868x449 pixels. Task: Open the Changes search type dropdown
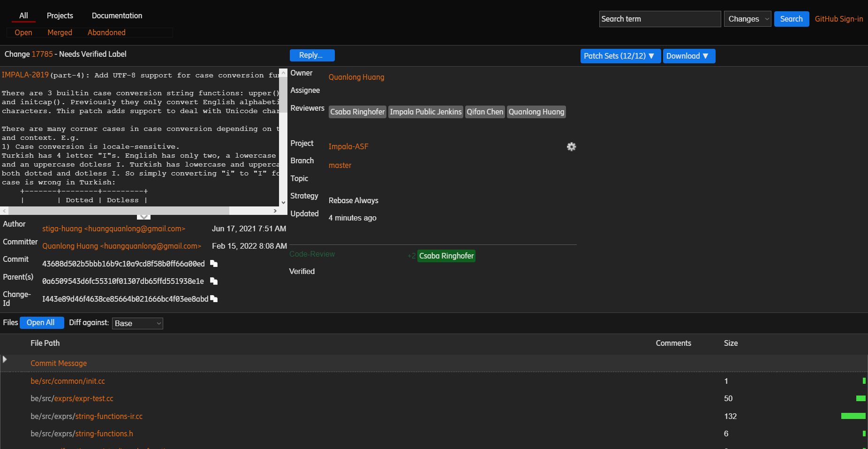tap(747, 19)
